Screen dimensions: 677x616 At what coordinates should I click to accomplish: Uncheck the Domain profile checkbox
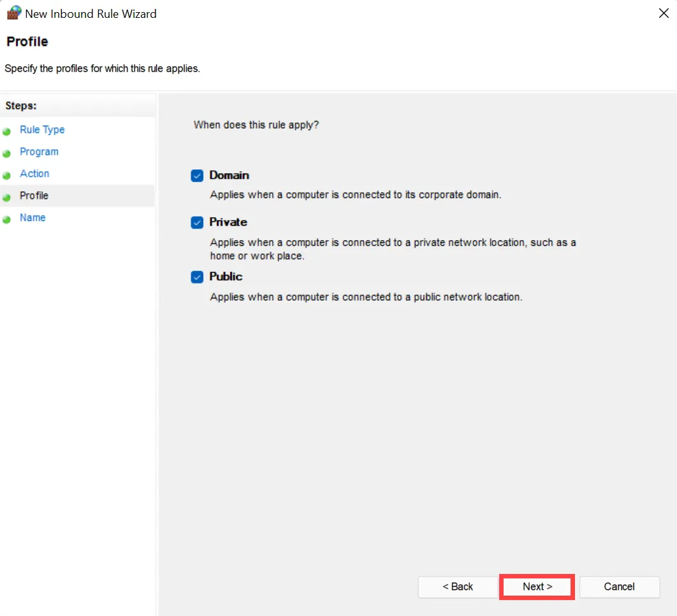click(197, 176)
